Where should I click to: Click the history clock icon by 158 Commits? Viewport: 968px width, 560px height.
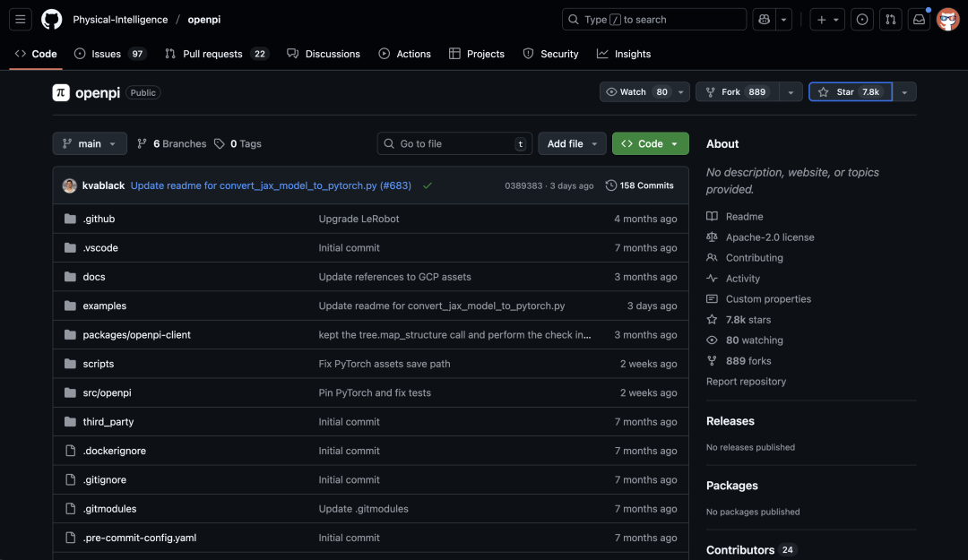click(x=610, y=185)
